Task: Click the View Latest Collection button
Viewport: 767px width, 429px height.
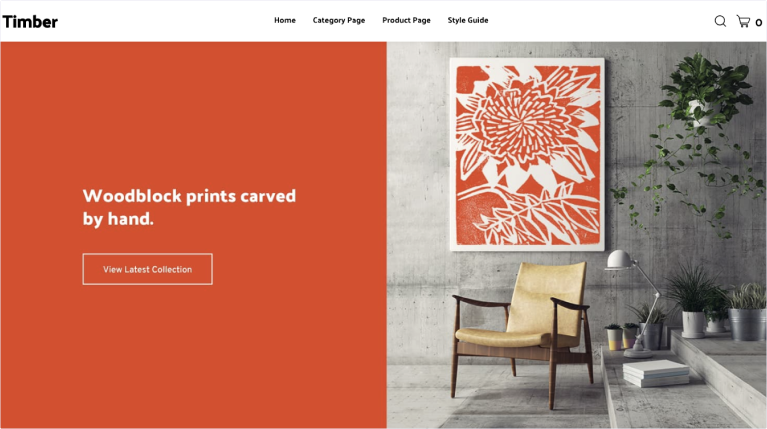Action: (147, 269)
